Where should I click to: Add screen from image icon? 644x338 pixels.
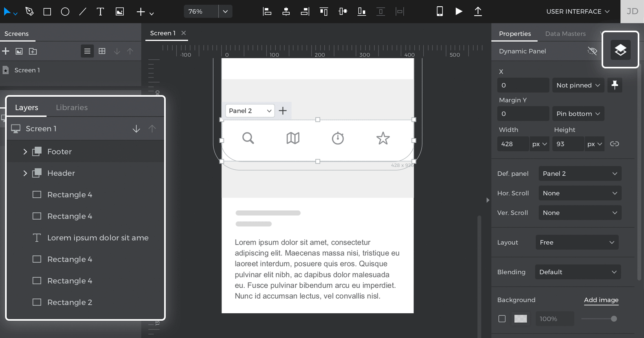19,51
